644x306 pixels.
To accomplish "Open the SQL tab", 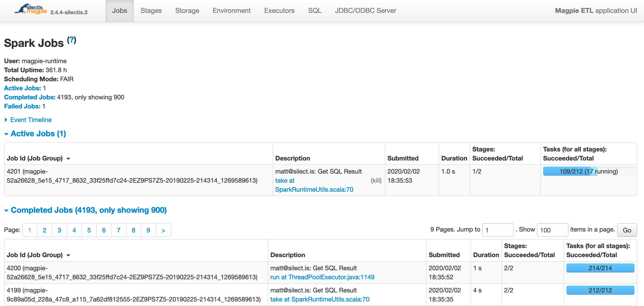I will pos(315,10).
